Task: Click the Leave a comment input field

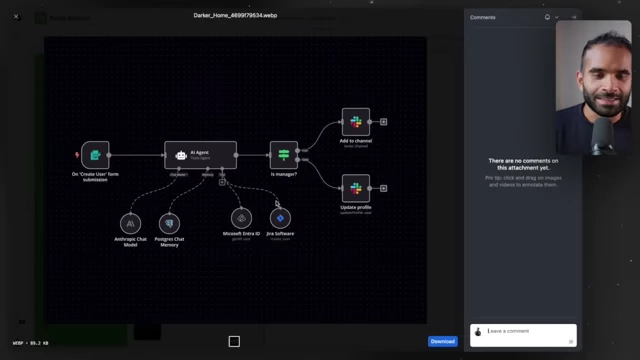Action: [523, 335]
